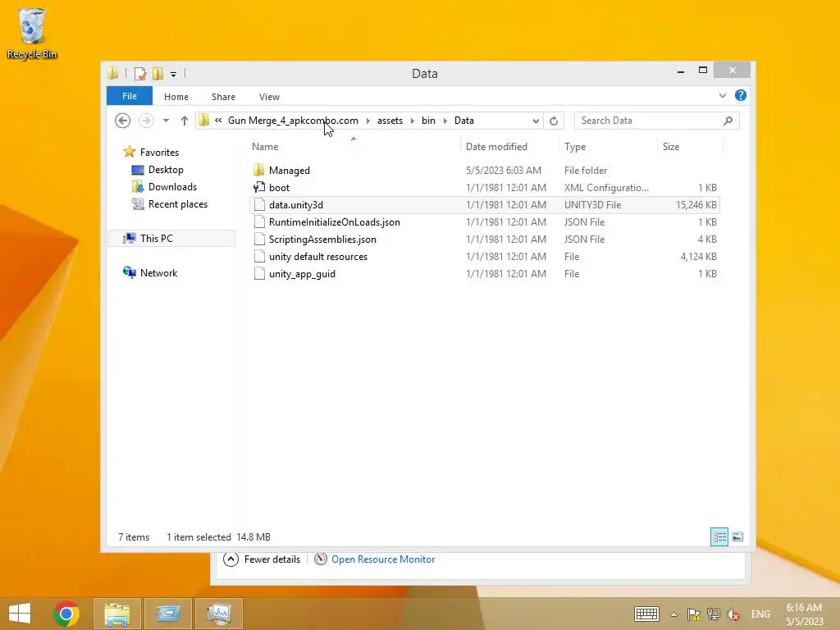Select the data.unity3d file
Screen dimensions: 840x630
pyautogui.click(x=484, y=204)
